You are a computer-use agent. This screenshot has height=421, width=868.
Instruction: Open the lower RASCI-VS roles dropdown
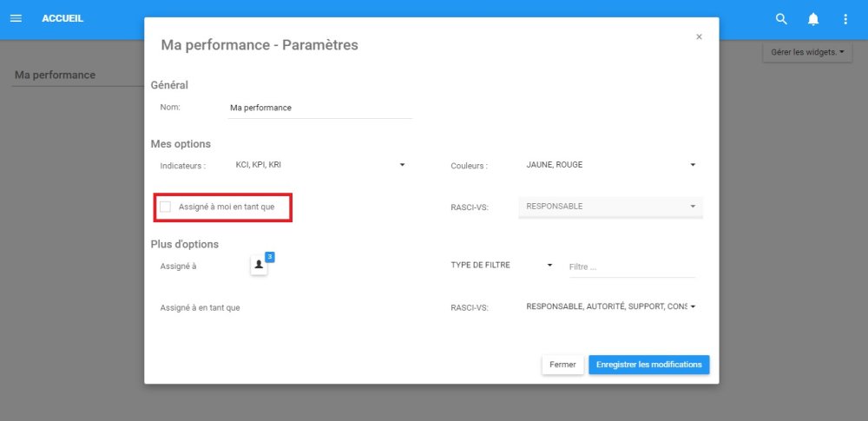pos(693,306)
